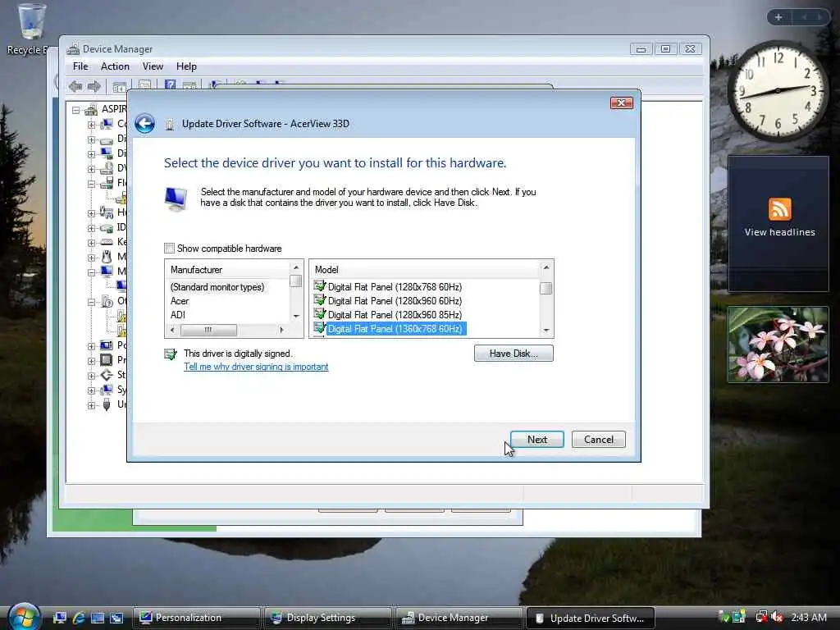Viewport: 840px width, 630px height.
Task: Open the Action menu in Device Manager
Action: point(115,66)
